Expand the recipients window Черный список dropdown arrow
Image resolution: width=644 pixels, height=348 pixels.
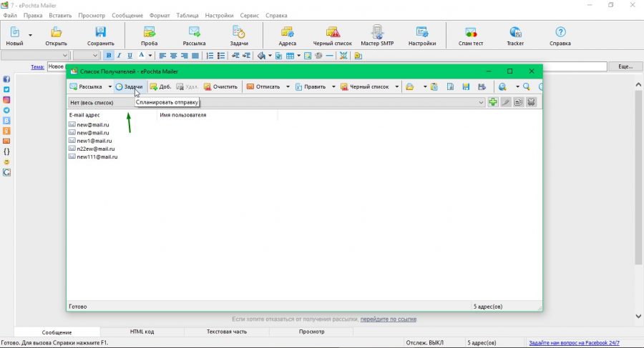coord(396,86)
